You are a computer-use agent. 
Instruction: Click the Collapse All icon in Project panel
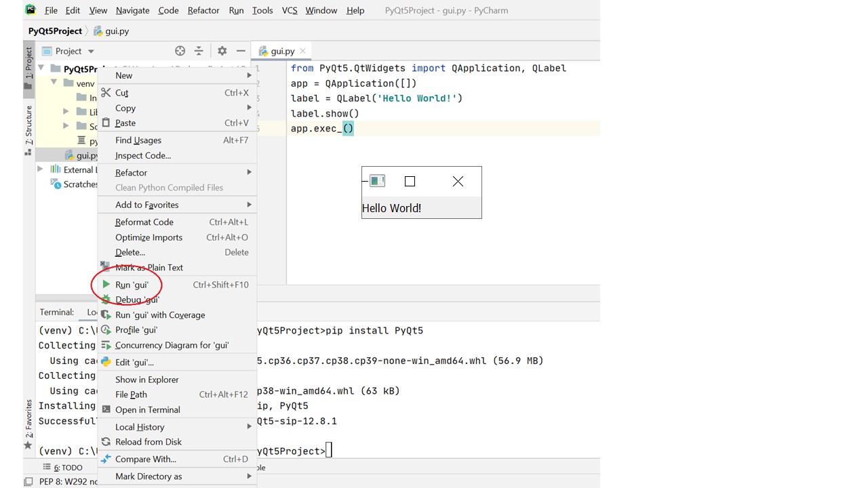199,51
